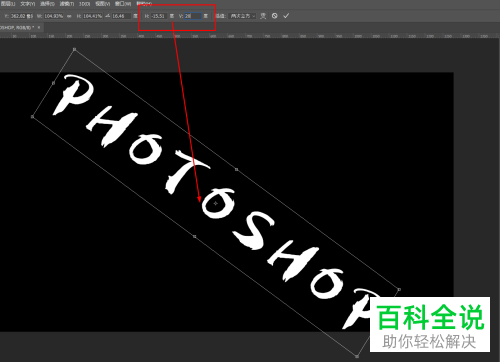Click the transform center reference point crosshair
500x362 pixels.
click(216, 203)
